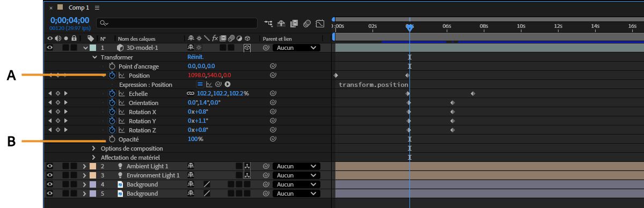
Task: Click the expression pick whip icon
Action: click(x=218, y=85)
